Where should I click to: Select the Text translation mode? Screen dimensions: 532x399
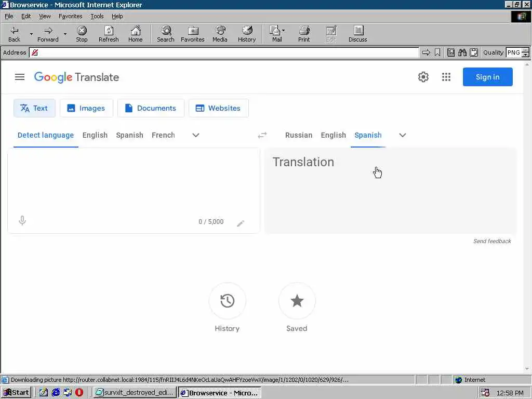pyautogui.click(x=34, y=108)
